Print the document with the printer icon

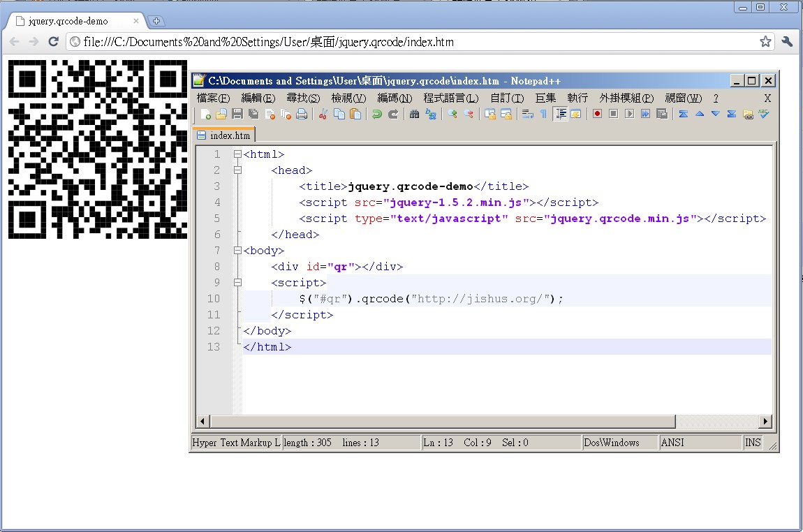coord(302,114)
